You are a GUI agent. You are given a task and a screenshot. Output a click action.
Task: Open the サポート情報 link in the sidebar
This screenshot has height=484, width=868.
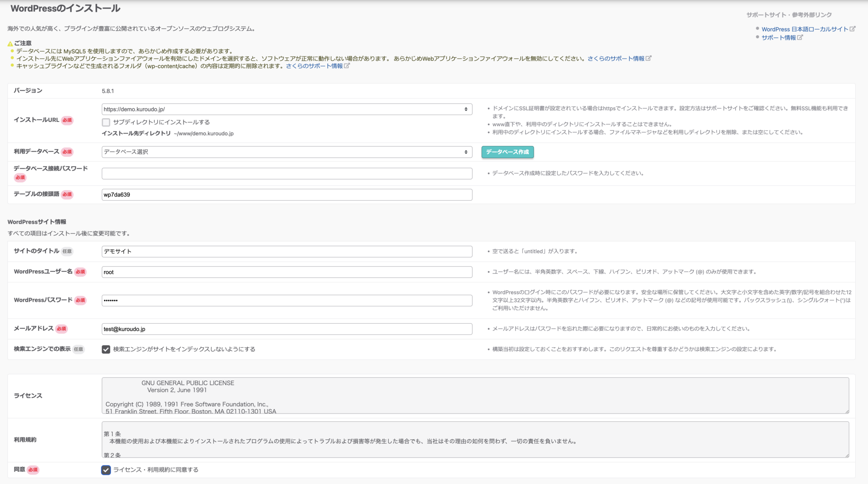(x=778, y=38)
